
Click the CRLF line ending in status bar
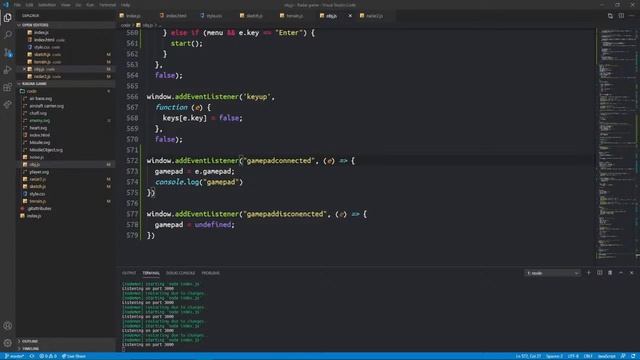point(588,356)
